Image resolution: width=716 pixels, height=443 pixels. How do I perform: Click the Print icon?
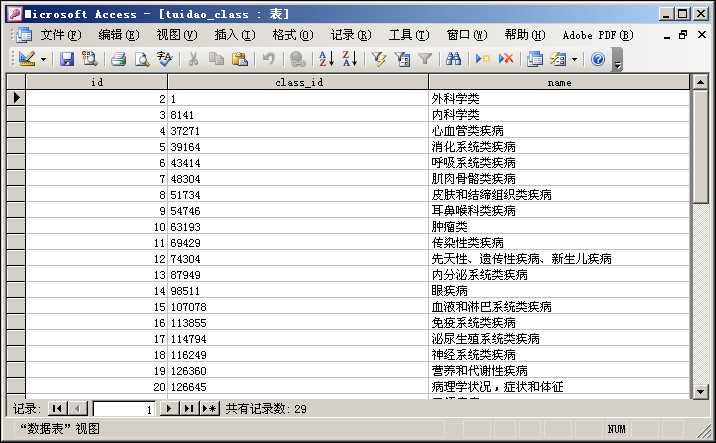click(119, 59)
